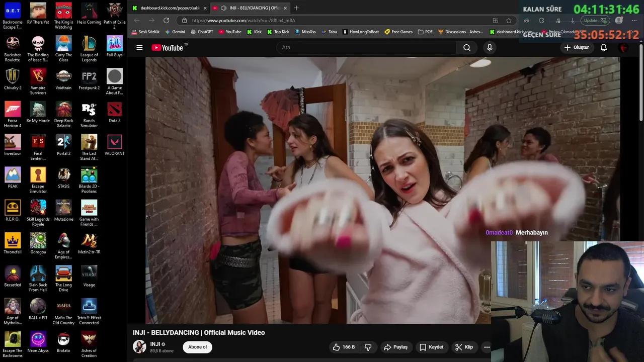Screen dimensions: 644x362
Task: Open Buckshot Roulette desktop icon
Action: pyautogui.click(x=13, y=49)
